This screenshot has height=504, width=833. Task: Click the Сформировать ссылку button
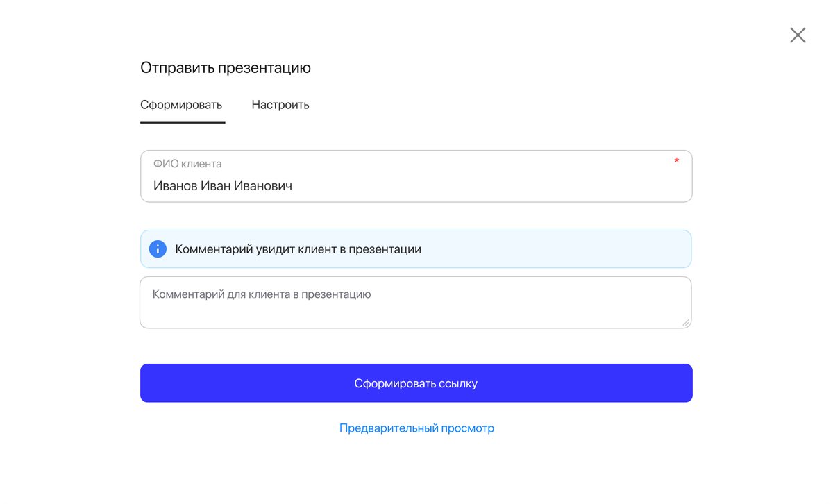[x=416, y=383]
